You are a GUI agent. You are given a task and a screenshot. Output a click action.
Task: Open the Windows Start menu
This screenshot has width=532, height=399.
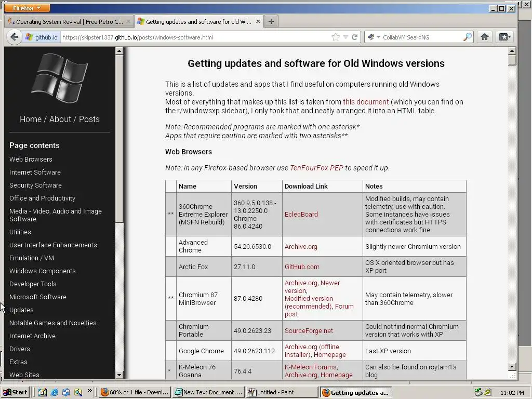click(x=16, y=392)
